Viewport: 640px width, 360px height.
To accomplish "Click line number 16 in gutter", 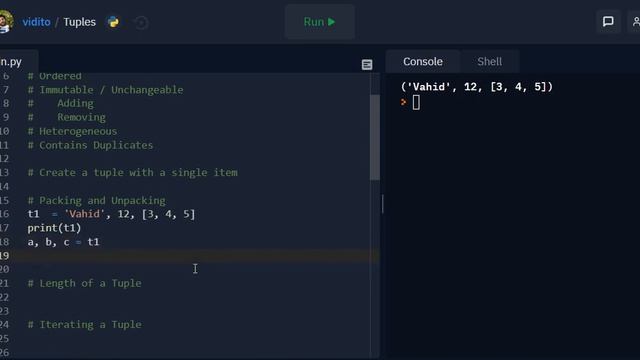I will tap(4, 214).
